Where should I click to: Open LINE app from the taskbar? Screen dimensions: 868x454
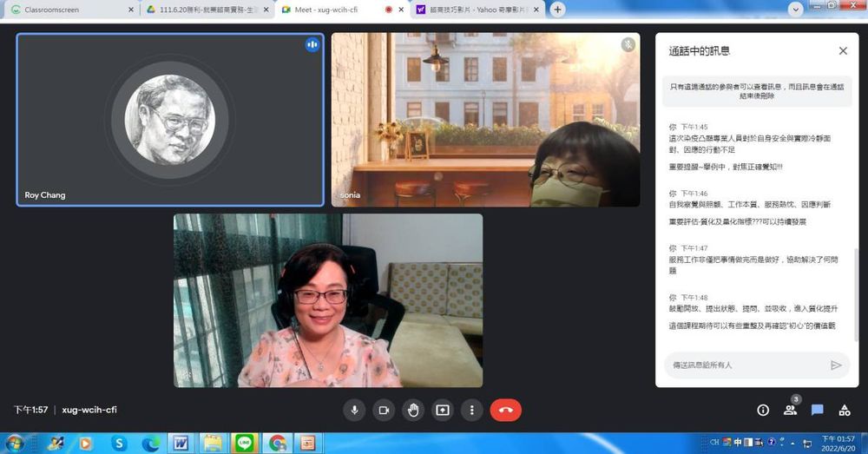point(245,443)
